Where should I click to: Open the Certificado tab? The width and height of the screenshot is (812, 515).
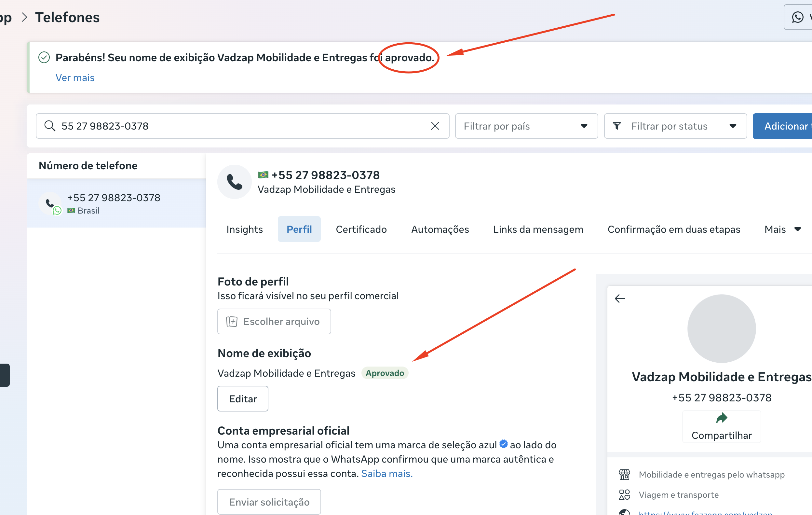pyautogui.click(x=361, y=229)
